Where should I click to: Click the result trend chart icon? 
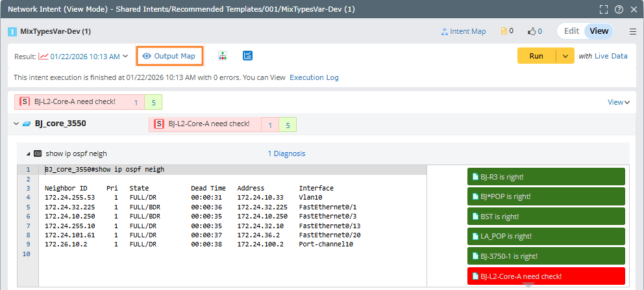pyautogui.click(x=43, y=56)
